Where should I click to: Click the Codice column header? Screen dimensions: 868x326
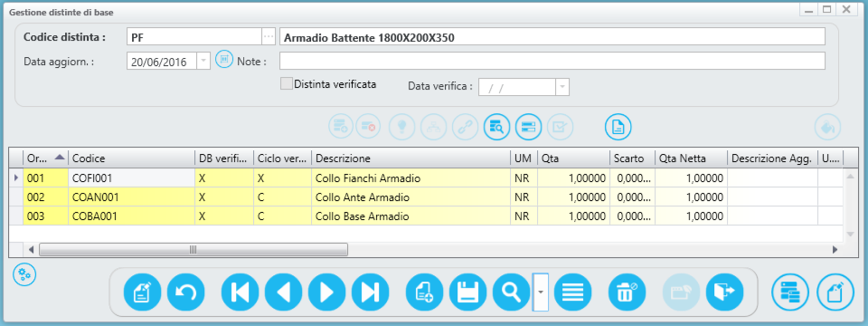click(x=132, y=158)
